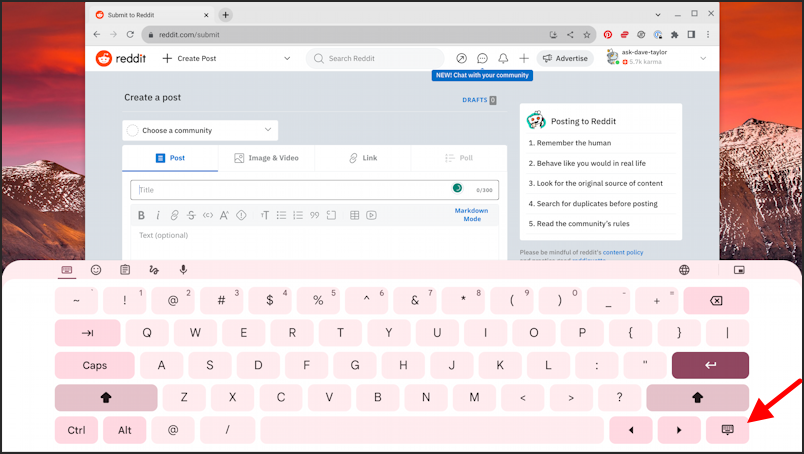Hide the on-screen keyboard using the keyboard icon
This screenshot has width=804, height=454.
click(727, 430)
